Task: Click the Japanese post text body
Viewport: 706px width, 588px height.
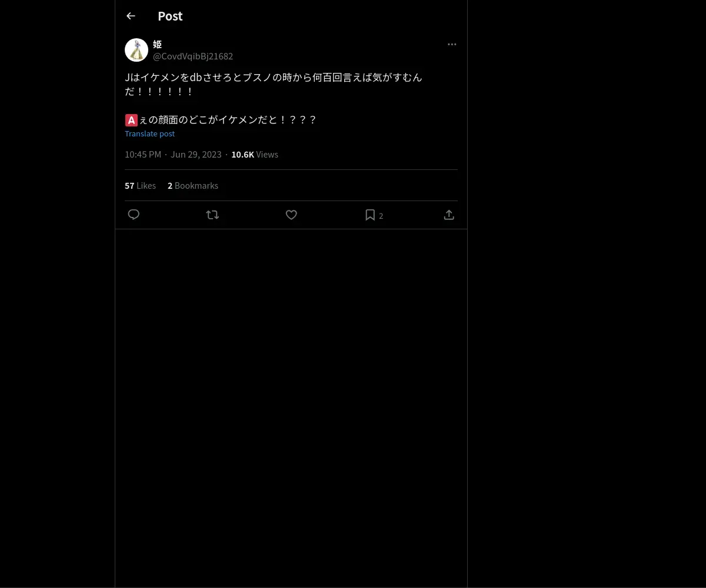Action: pos(274,98)
